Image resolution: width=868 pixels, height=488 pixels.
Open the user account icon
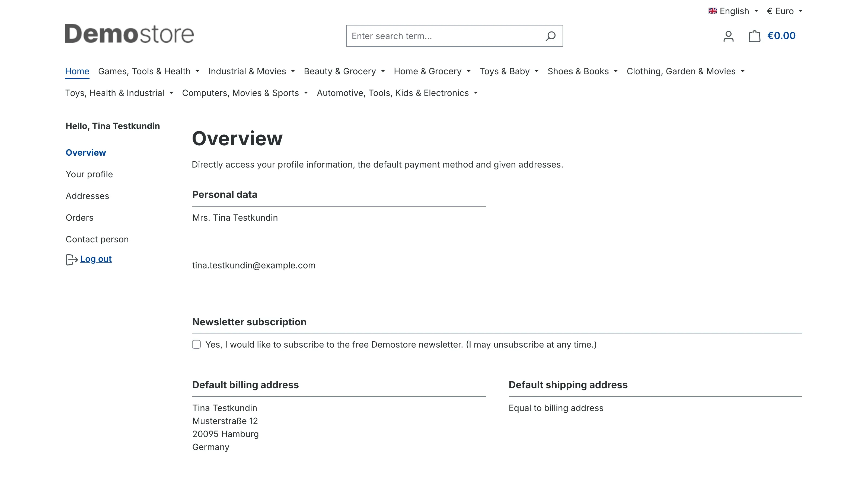click(728, 36)
